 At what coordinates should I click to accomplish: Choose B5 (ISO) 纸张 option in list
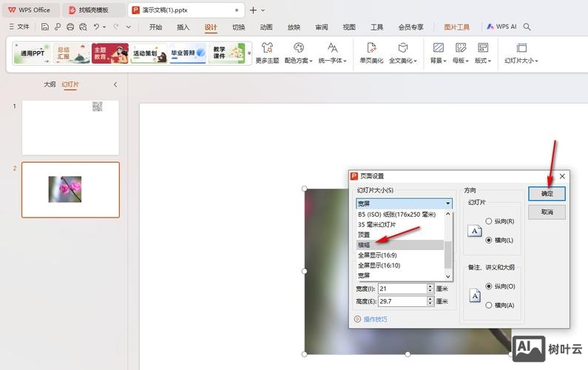[x=399, y=215]
